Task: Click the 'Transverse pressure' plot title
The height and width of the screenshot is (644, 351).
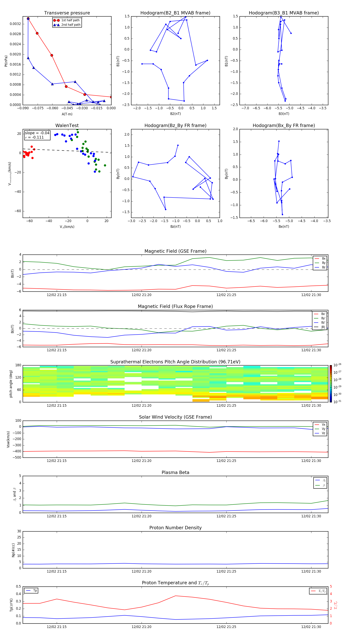Action: pyautogui.click(x=67, y=13)
